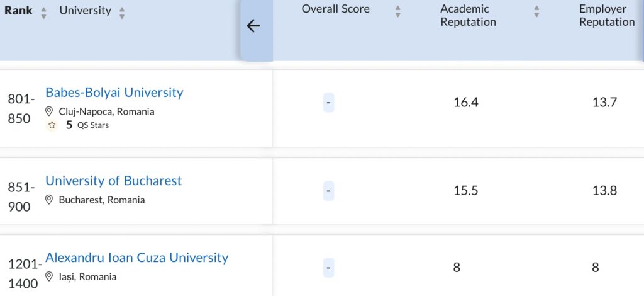Click Academic Reputation value 16.4
The width and height of the screenshot is (644, 296).
[x=465, y=103]
